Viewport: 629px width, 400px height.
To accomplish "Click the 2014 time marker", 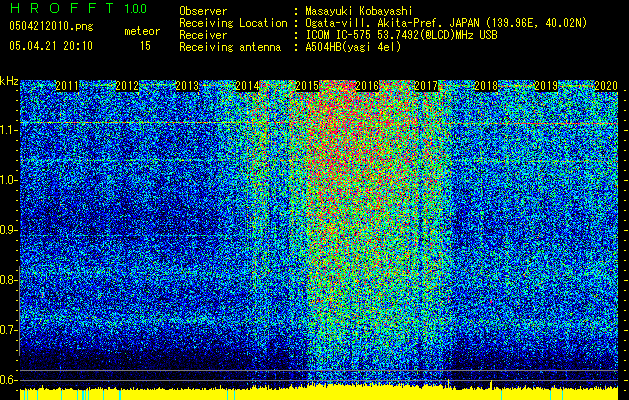I will click(x=247, y=86).
